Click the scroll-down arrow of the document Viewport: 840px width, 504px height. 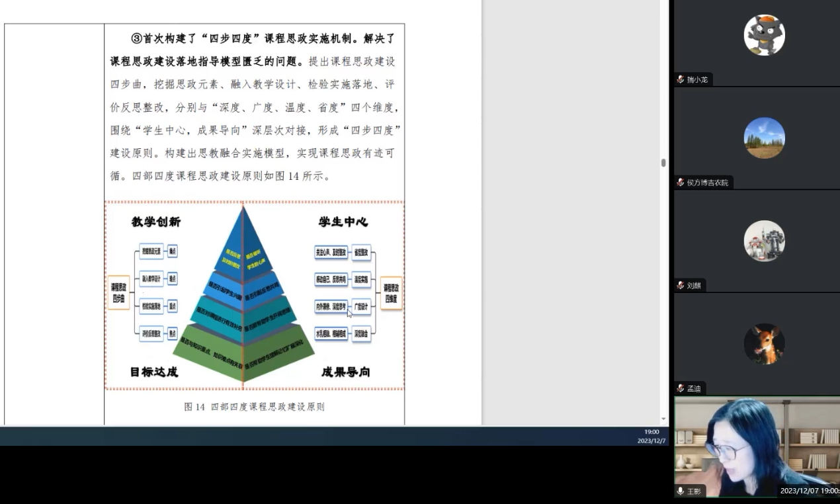(663, 419)
